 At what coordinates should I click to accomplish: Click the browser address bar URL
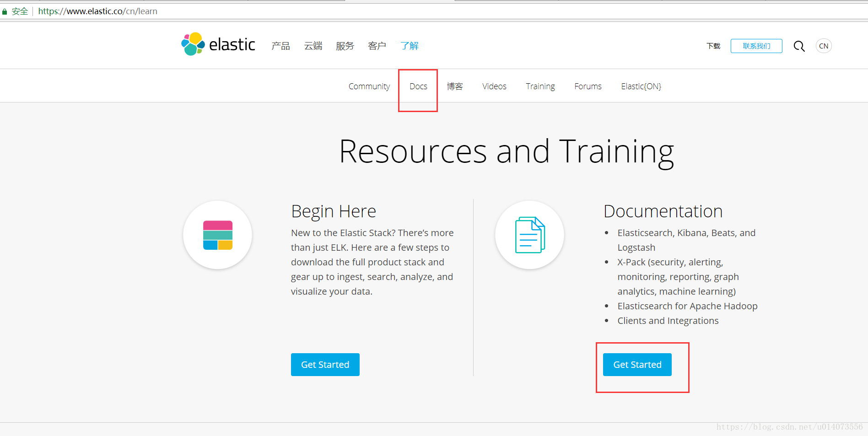point(98,11)
